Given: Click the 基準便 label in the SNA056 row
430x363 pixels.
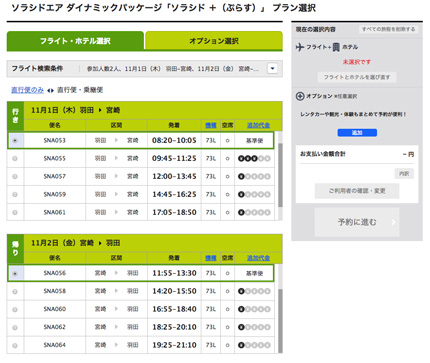Looking at the screenshot, I should [255, 273].
